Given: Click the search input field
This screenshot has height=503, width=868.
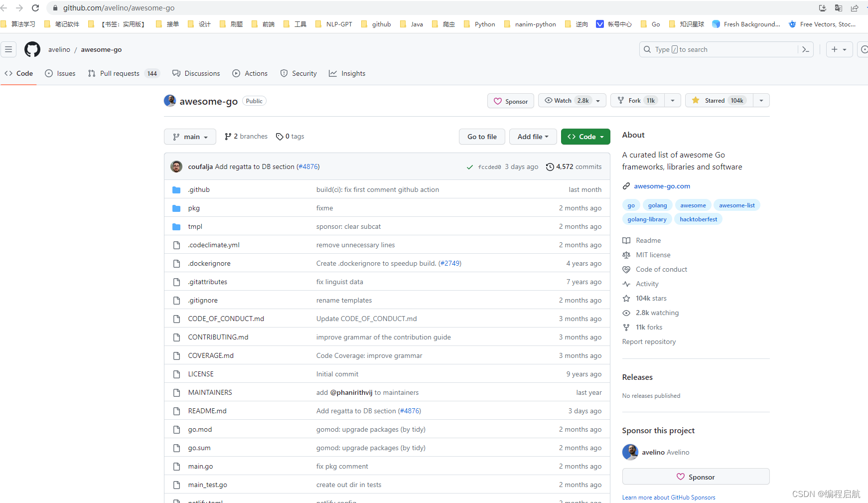Looking at the screenshot, I should tap(719, 49).
